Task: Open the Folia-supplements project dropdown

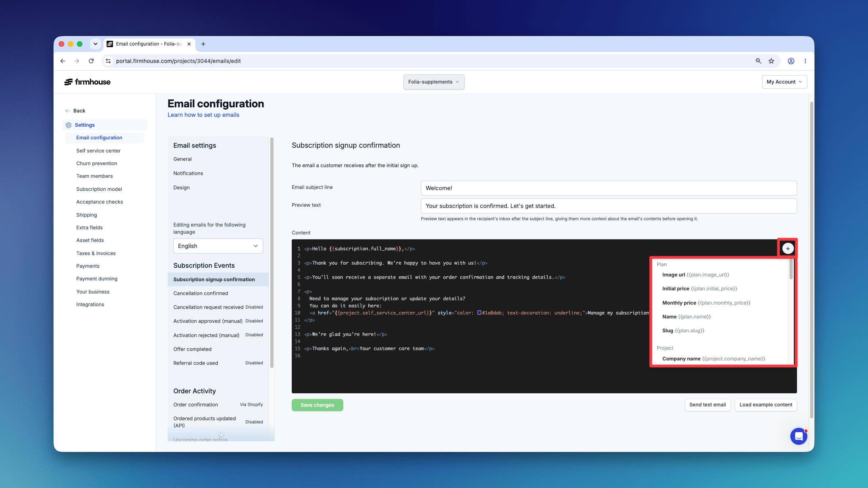Action: coord(434,82)
